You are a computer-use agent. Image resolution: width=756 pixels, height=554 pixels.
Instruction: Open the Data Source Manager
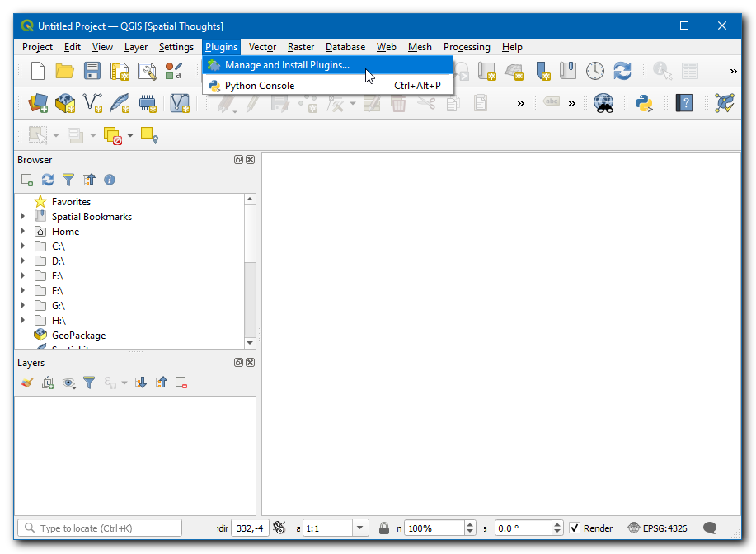tap(39, 103)
